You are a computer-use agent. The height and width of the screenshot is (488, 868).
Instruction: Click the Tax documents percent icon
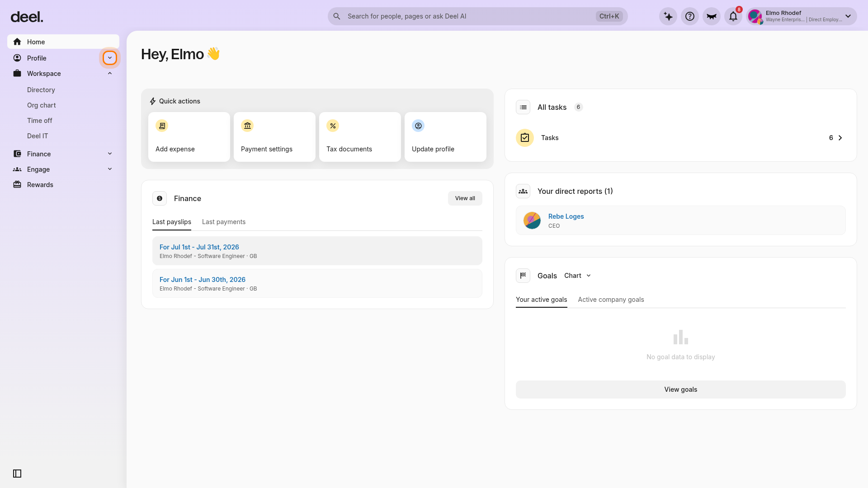click(333, 126)
